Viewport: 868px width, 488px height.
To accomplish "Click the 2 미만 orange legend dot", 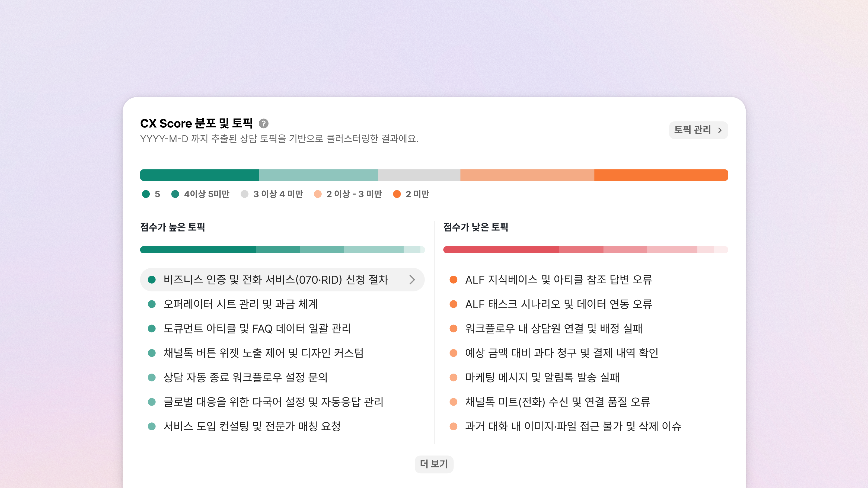I will (397, 194).
